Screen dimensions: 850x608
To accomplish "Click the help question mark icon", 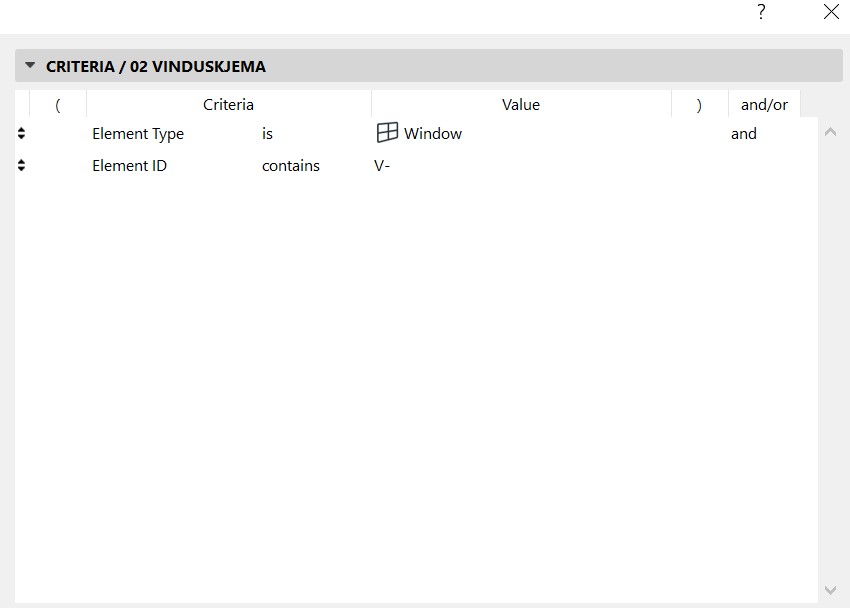I will click(x=761, y=12).
